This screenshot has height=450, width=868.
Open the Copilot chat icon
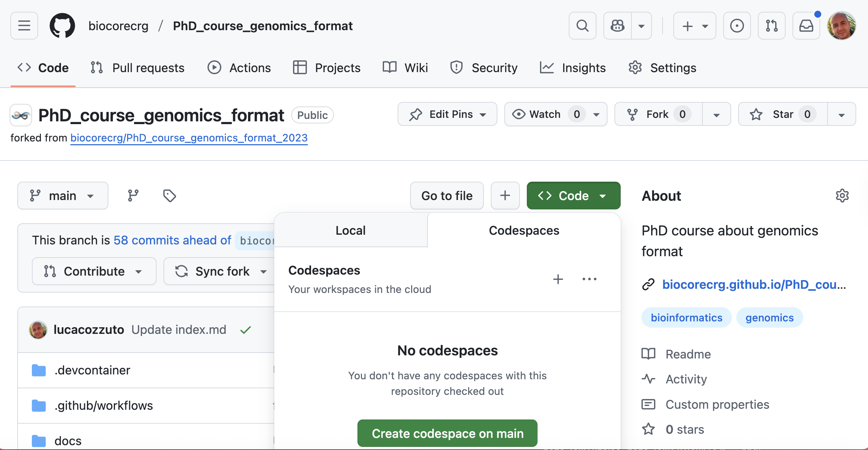click(x=618, y=26)
